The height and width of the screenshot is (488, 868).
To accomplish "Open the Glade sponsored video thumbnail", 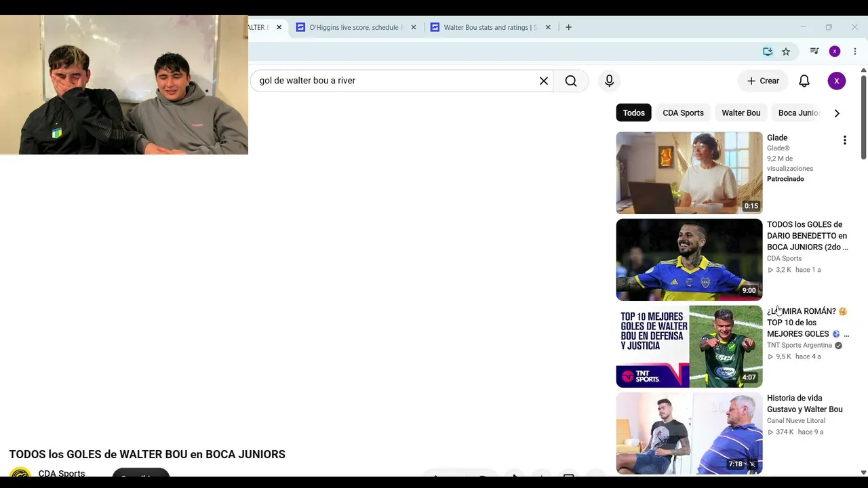I will point(689,173).
